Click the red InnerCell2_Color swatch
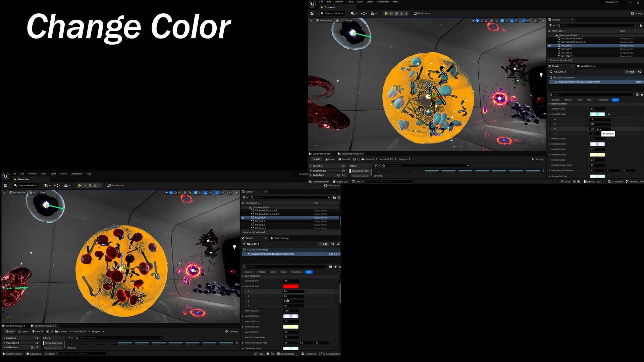This screenshot has height=362, width=644. click(290, 286)
